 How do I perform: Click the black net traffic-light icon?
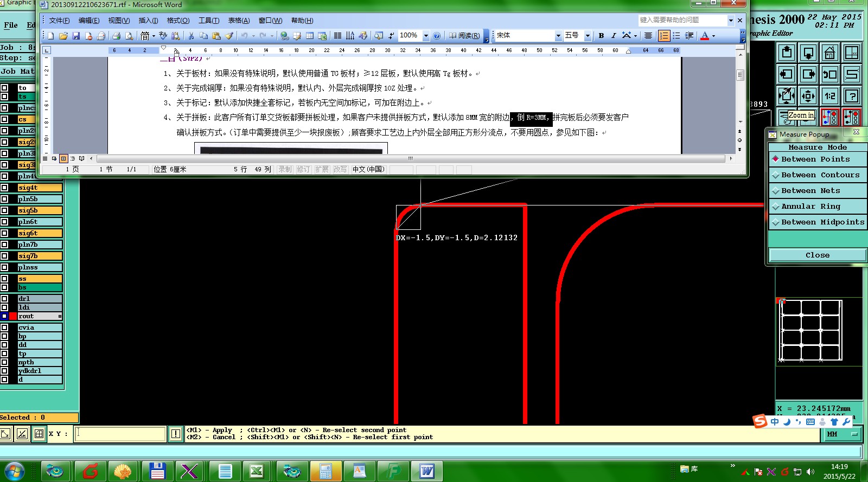tap(852, 117)
